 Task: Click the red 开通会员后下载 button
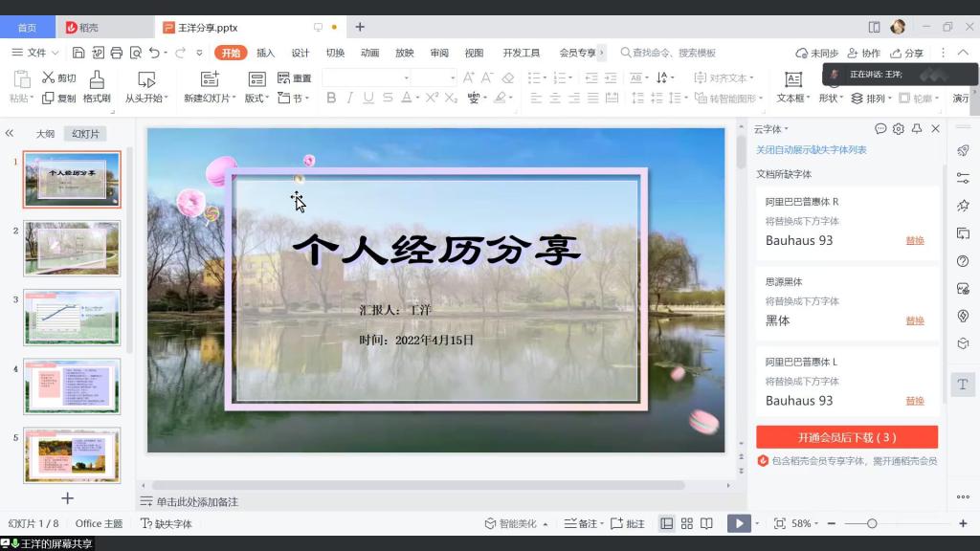(846, 437)
